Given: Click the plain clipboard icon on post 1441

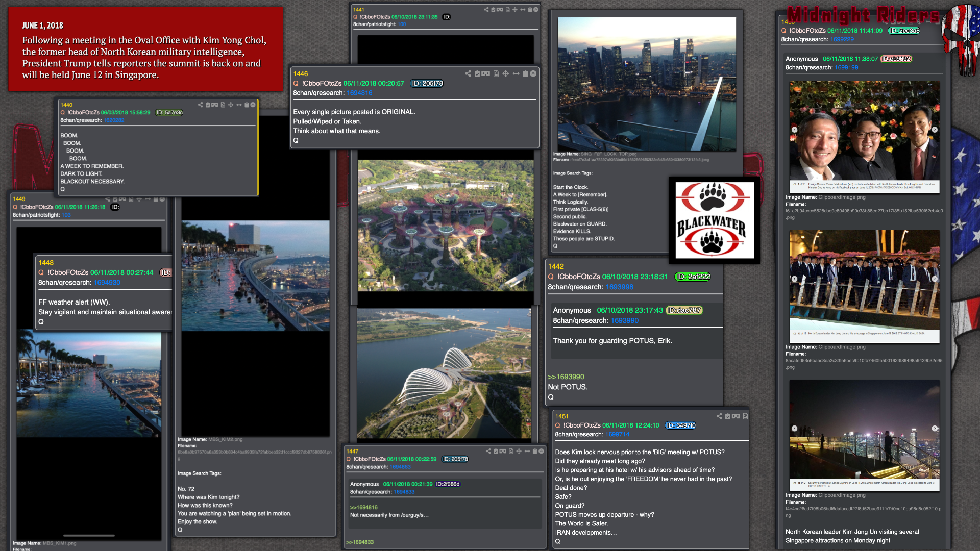Looking at the screenshot, I should 530,10.
